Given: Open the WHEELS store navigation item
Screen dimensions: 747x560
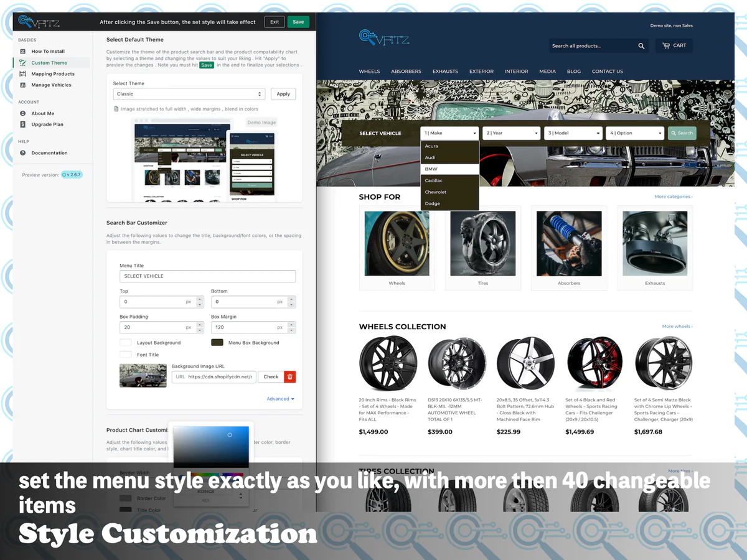Looking at the screenshot, I should pos(369,72).
